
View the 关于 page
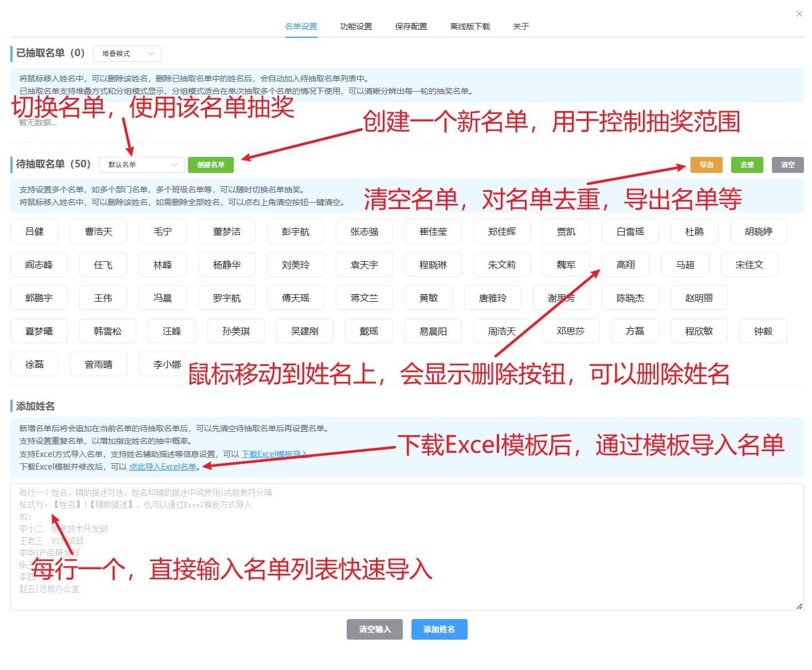521,26
